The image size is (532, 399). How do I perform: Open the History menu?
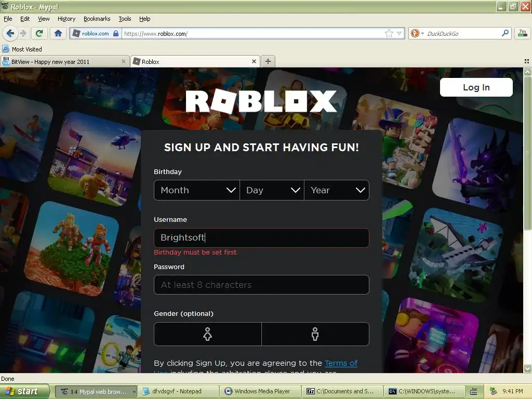point(66,19)
